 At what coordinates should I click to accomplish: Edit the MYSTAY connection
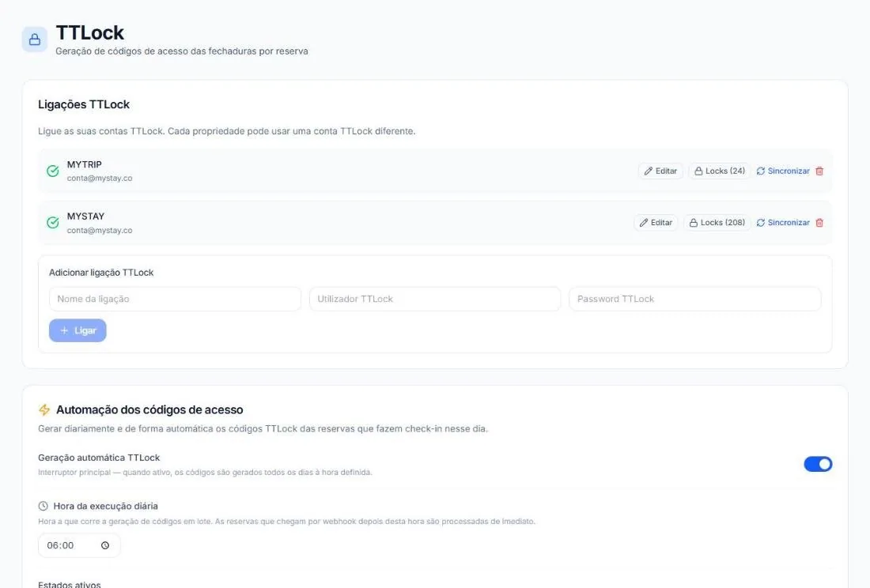[x=656, y=223]
